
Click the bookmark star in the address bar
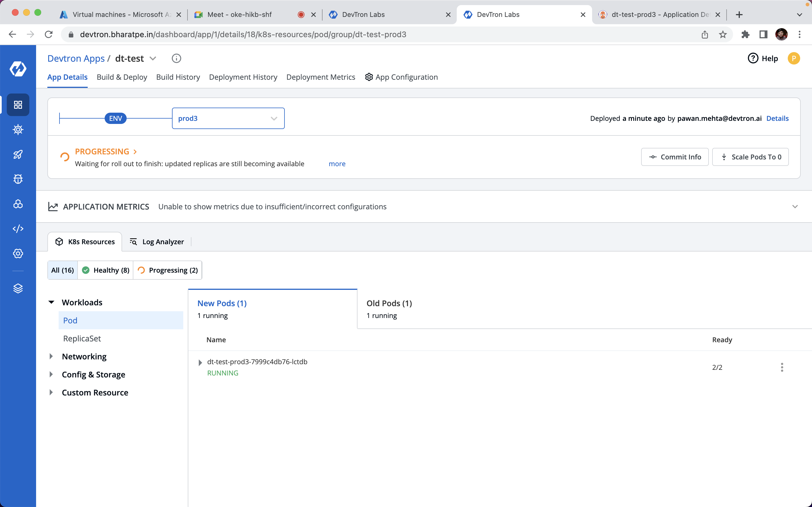pyautogui.click(x=723, y=35)
